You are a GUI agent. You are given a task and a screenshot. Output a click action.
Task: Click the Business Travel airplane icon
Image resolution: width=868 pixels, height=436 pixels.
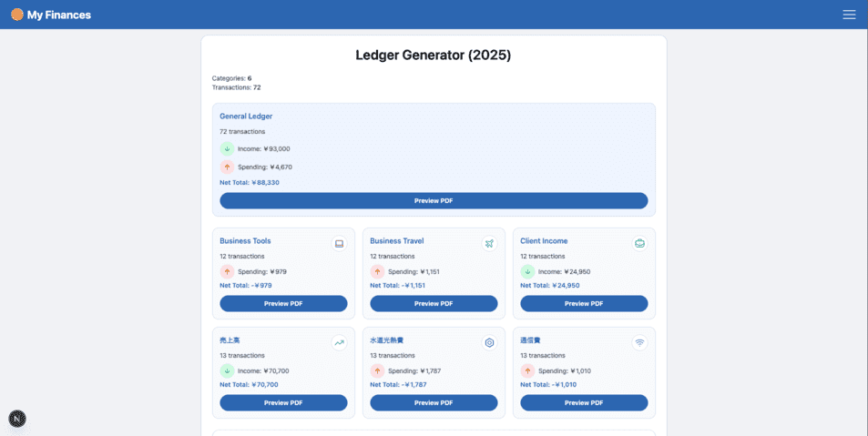[489, 244]
